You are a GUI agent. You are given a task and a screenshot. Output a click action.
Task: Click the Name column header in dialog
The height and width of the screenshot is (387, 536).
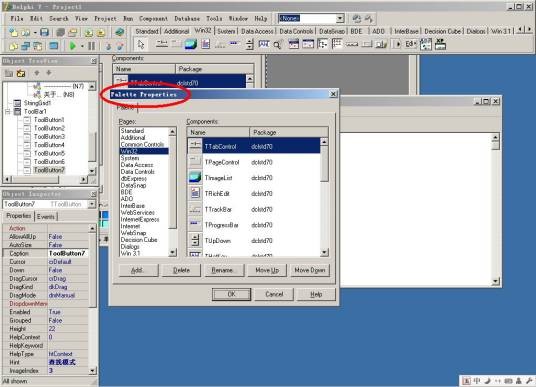point(218,132)
